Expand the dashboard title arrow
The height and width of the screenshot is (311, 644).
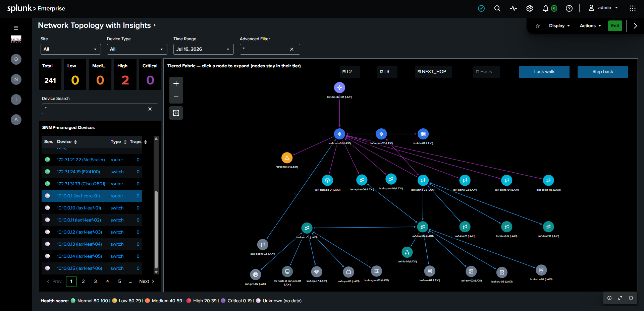pyautogui.click(x=155, y=25)
